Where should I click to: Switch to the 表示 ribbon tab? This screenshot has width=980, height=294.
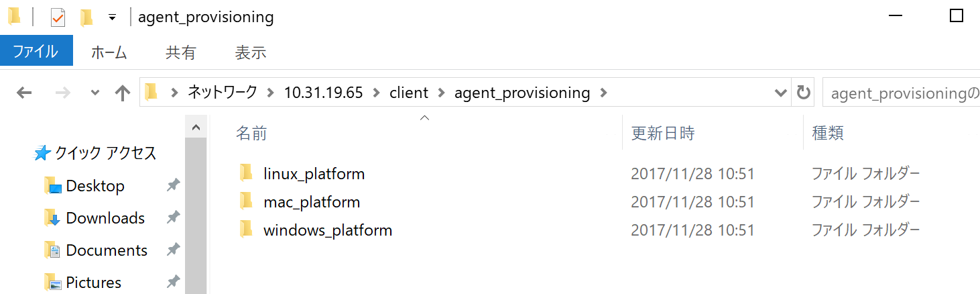click(x=251, y=52)
